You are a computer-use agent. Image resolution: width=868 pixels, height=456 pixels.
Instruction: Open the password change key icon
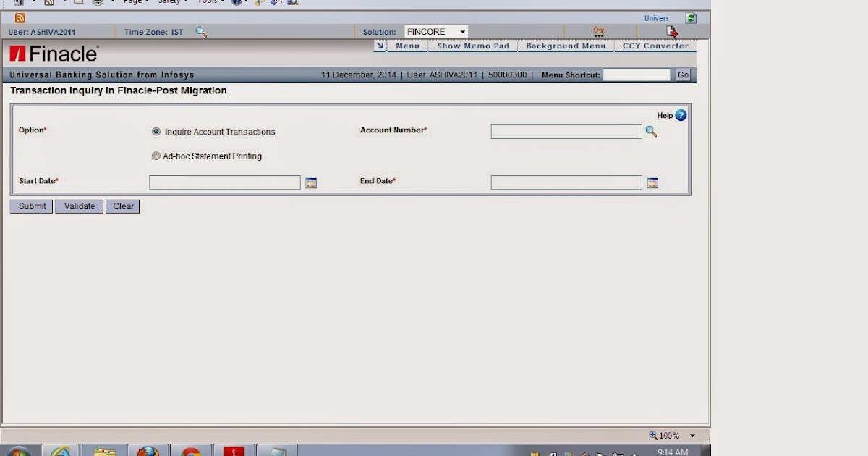click(x=598, y=32)
